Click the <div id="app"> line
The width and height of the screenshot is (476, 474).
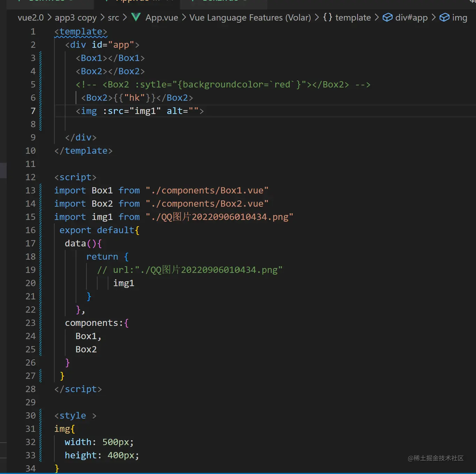click(x=102, y=45)
